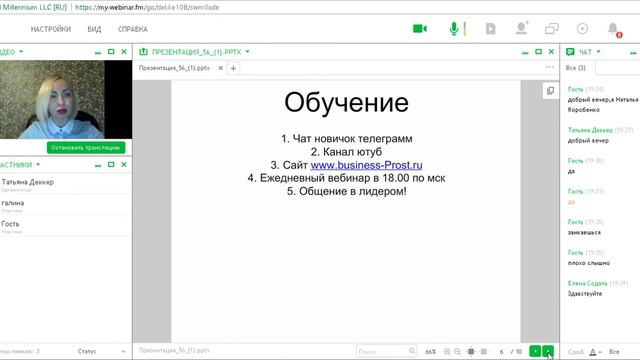
Task: Expand the participants panel dropdown arrow
Action: [x=38, y=164]
